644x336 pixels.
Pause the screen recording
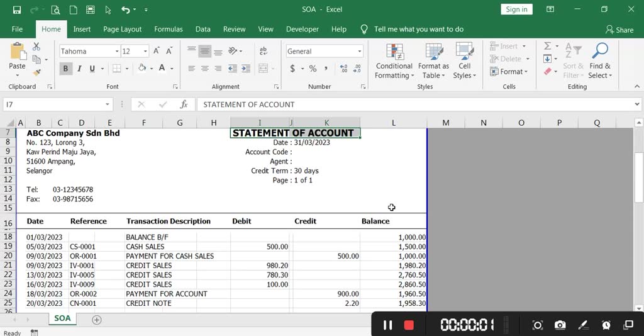coord(387,325)
